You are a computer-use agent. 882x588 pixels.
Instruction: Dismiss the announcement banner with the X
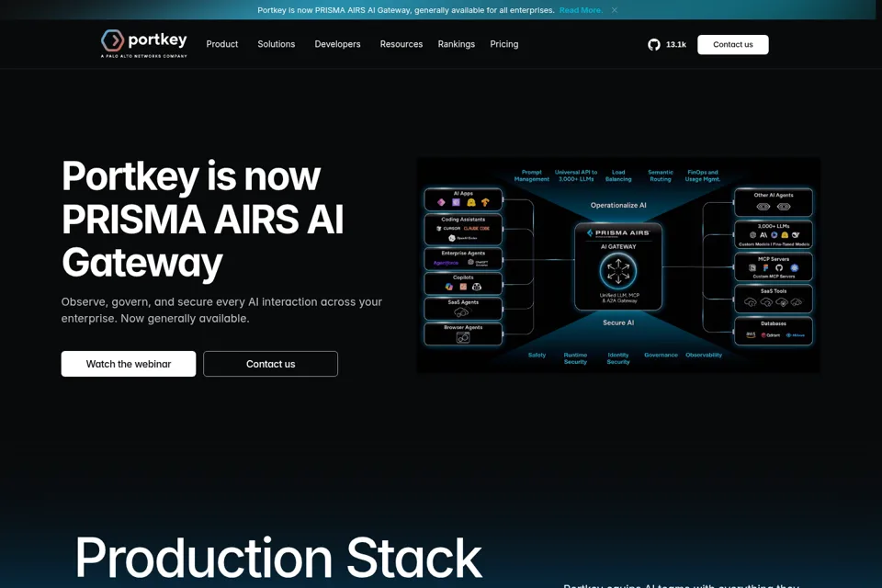pyautogui.click(x=615, y=10)
